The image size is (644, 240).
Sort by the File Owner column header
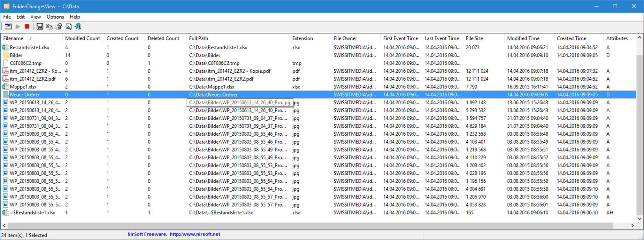coord(356,38)
